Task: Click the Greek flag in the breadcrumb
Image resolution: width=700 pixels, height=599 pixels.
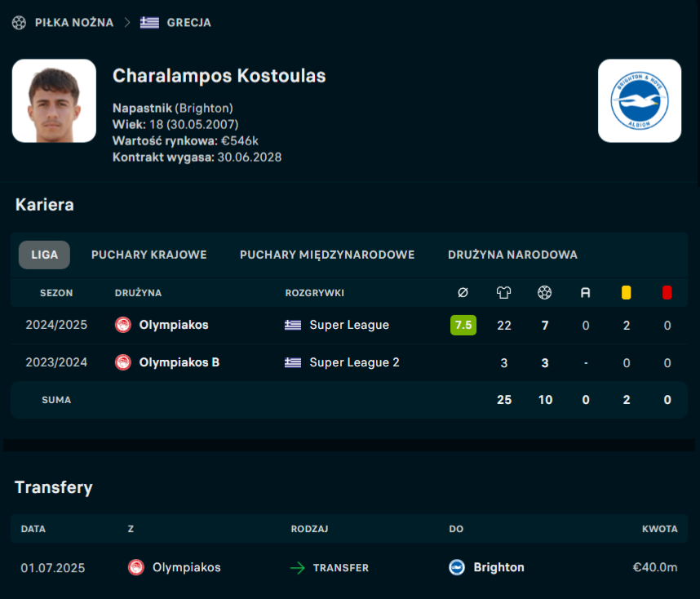Action: [149, 23]
